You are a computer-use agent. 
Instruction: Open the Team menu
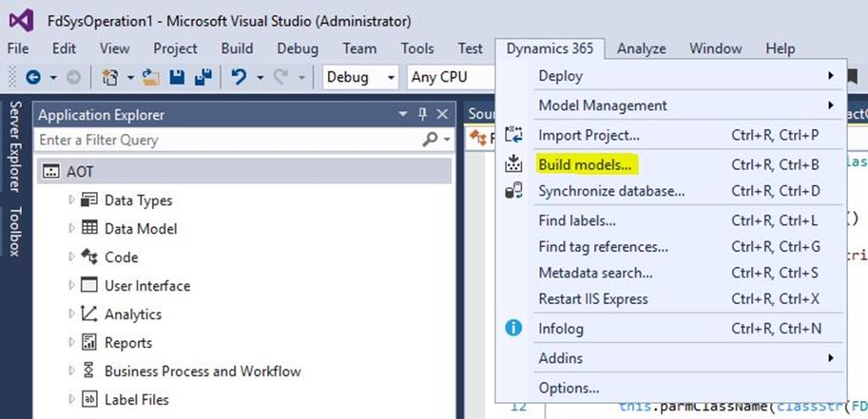coord(359,48)
